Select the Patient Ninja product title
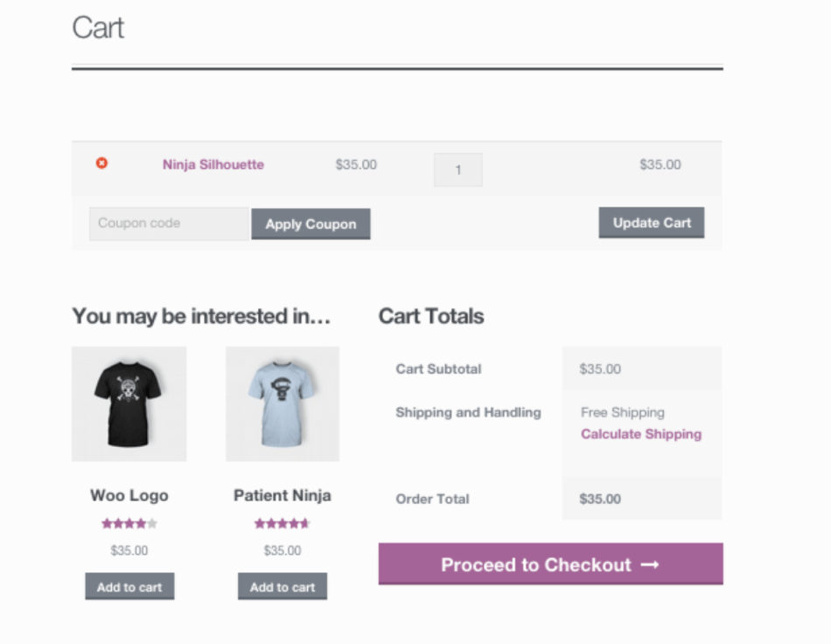Screen dimensions: 831x644 click(x=283, y=495)
